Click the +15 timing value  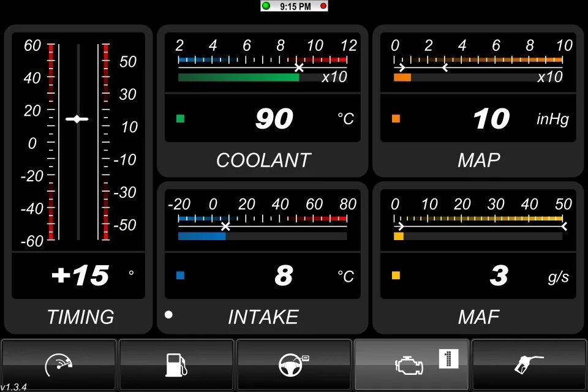pos(80,276)
